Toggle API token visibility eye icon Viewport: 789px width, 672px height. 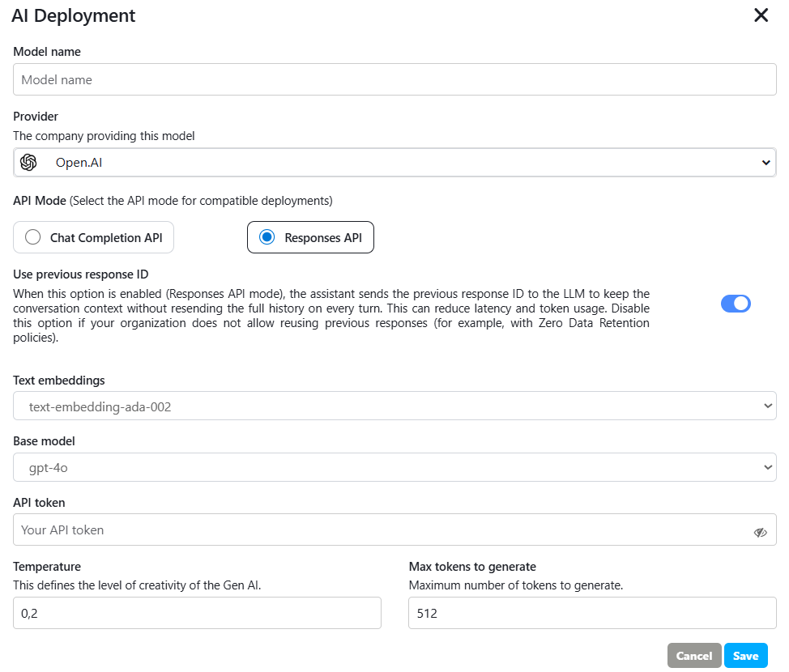click(760, 532)
